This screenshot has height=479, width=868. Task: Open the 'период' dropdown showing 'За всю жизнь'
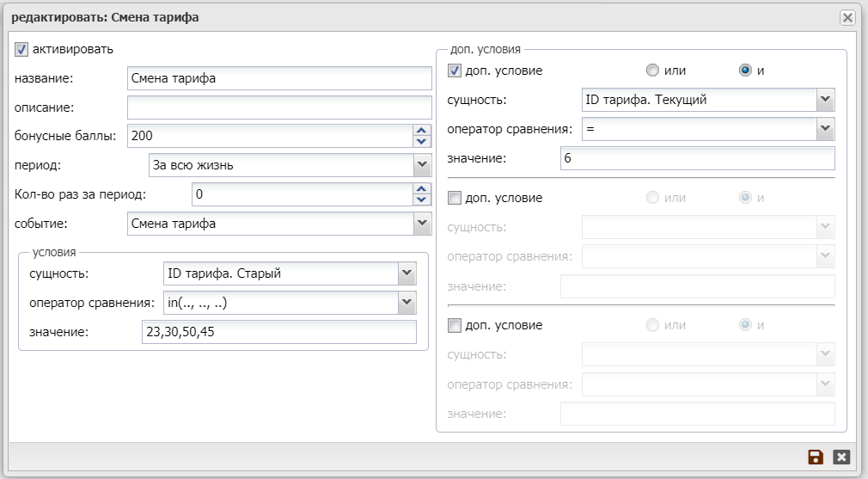coord(421,165)
